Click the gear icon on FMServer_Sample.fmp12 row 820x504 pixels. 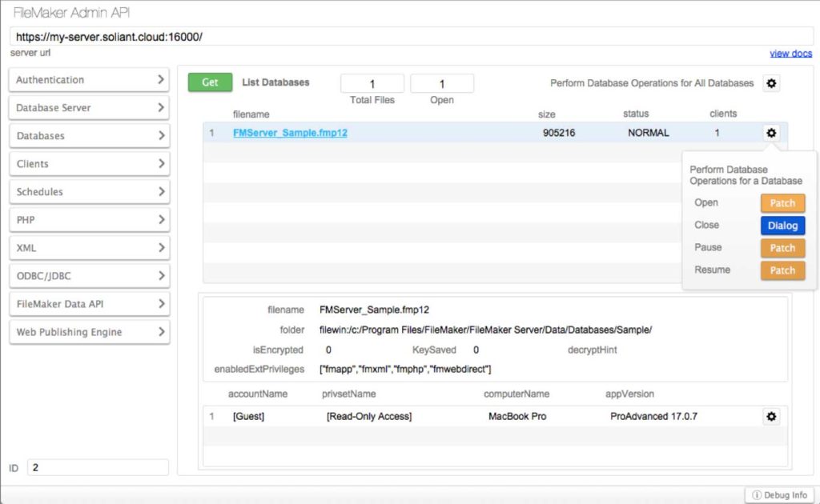[x=770, y=133]
